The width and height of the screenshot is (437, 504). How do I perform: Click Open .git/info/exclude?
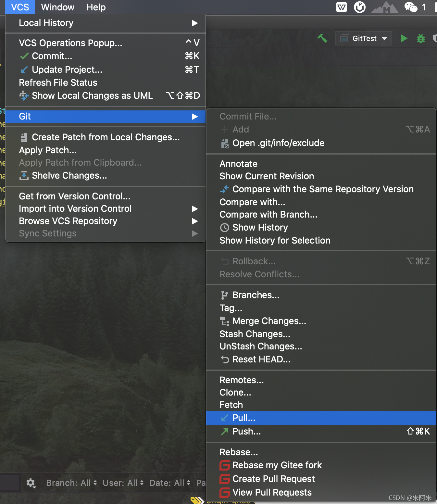coord(321,143)
